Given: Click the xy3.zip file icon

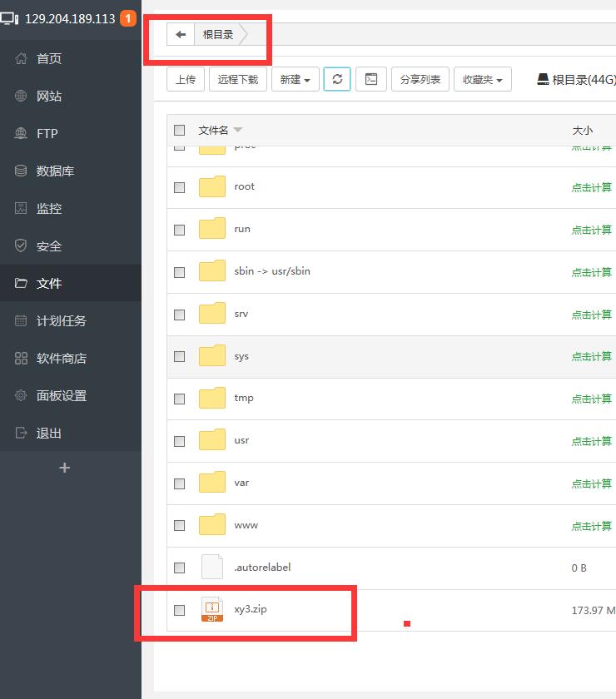Looking at the screenshot, I should tap(212, 609).
